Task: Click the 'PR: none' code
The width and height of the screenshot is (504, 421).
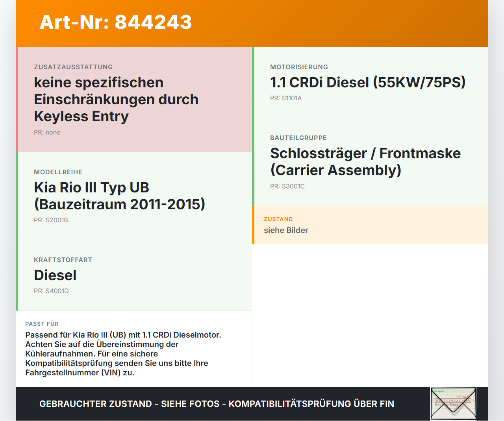Action: pos(47,132)
